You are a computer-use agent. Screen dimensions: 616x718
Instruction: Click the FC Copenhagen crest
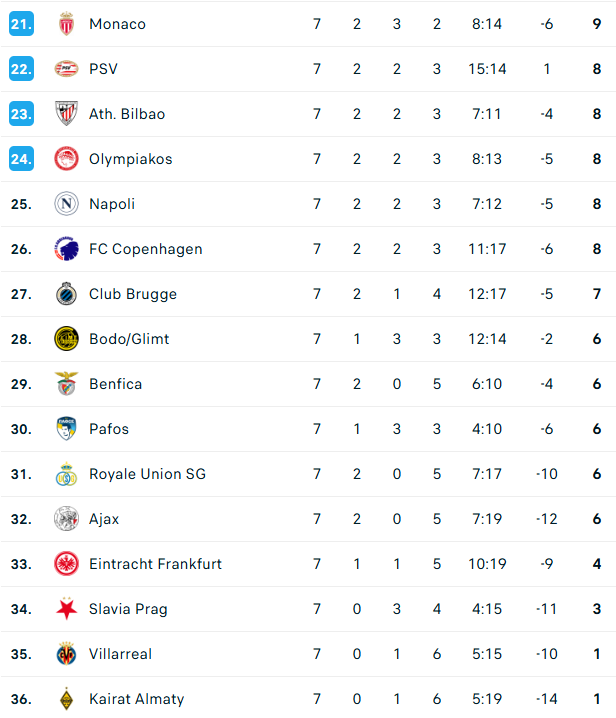[66, 249]
